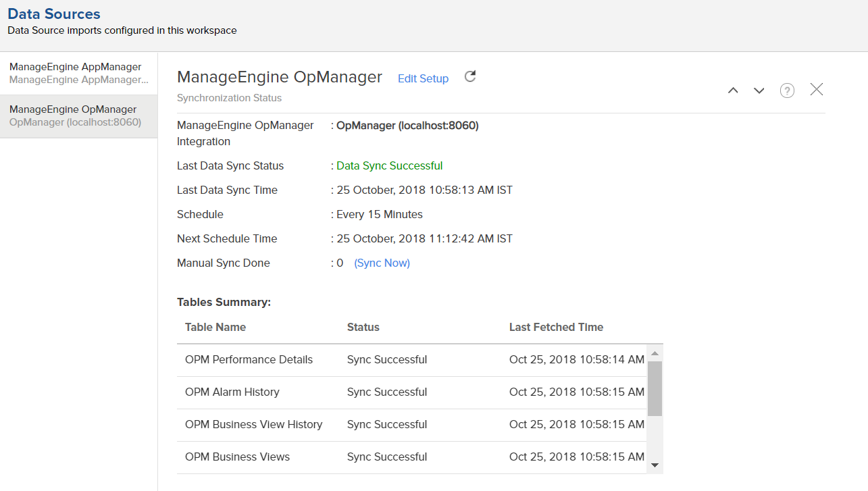Image resolution: width=868 pixels, height=491 pixels.
Task: Go to previous data source with up chevron
Action: pos(733,91)
